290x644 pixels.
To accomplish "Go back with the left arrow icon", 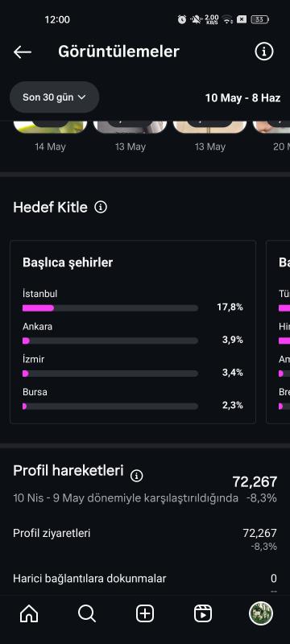I will click(x=23, y=52).
